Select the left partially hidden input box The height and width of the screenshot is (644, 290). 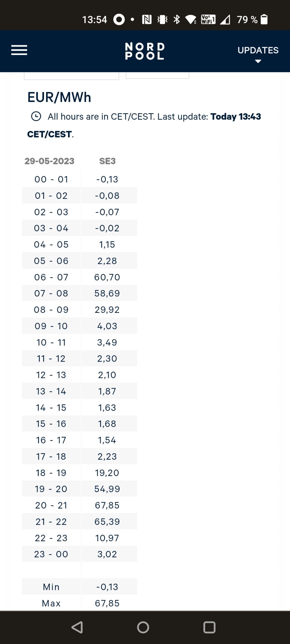pos(71,76)
